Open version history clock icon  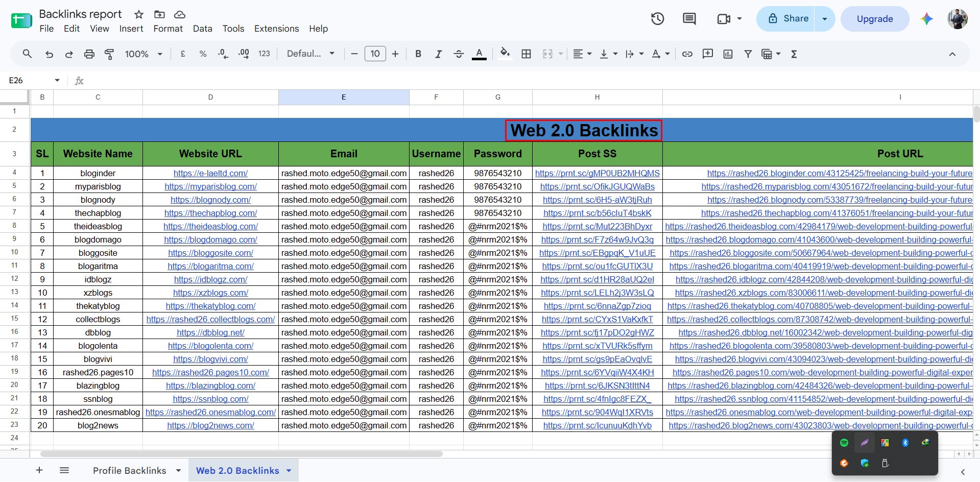(658, 19)
